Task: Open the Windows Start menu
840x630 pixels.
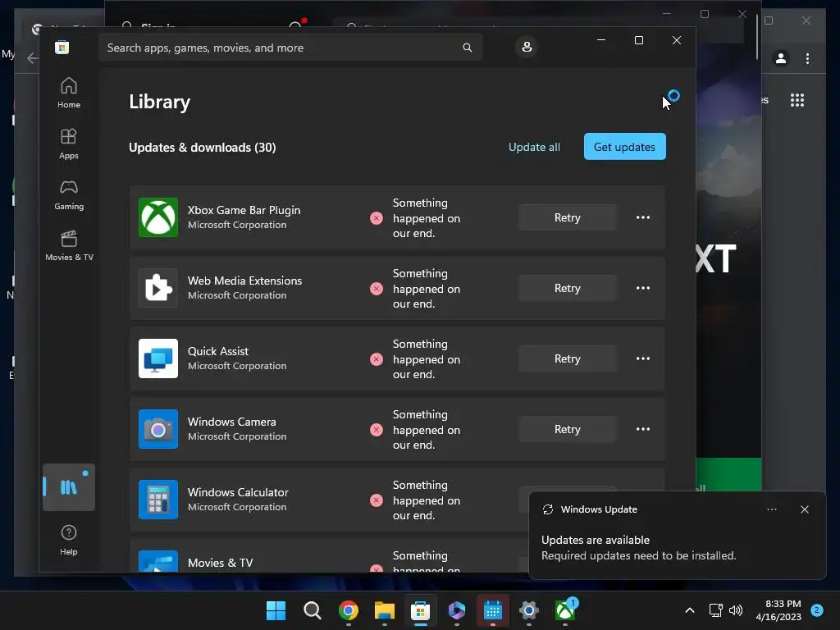Action: pos(276,610)
